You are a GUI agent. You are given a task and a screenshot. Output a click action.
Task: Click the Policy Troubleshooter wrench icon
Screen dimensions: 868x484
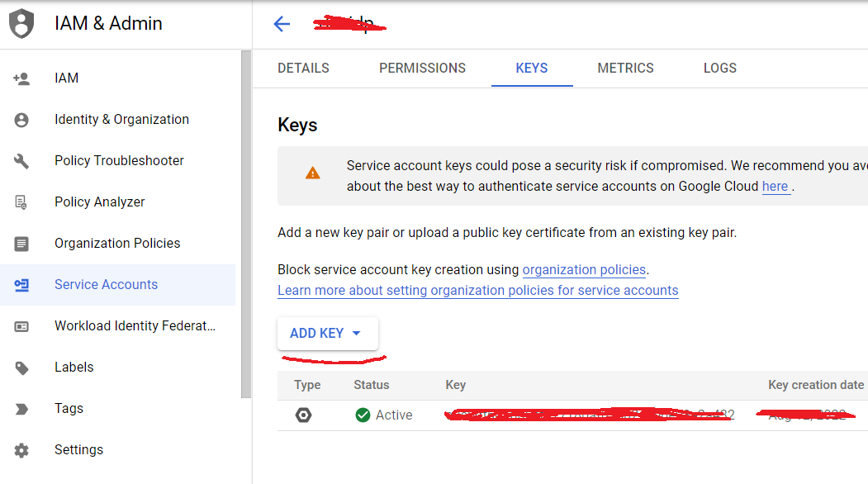tap(21, 161)
